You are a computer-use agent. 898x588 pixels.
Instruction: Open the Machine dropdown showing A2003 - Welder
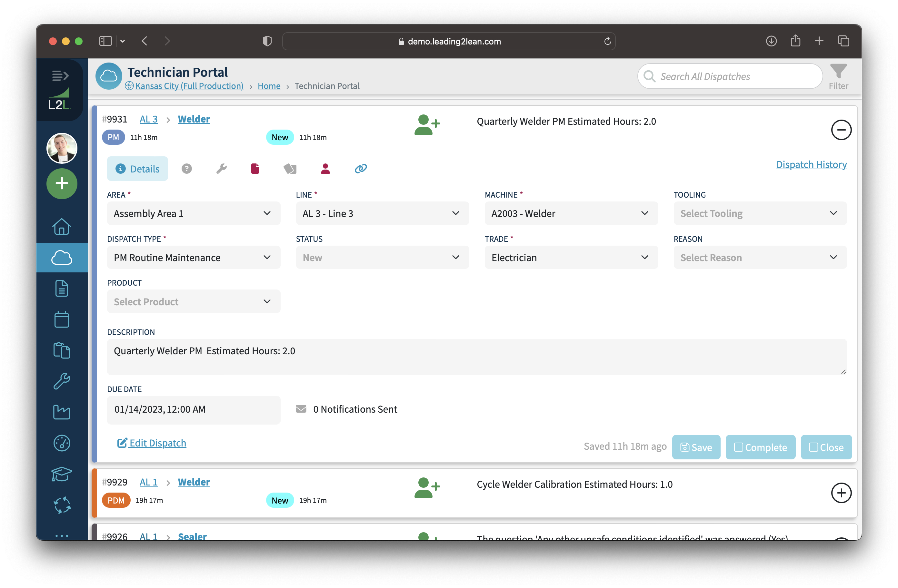coord(571,213)
